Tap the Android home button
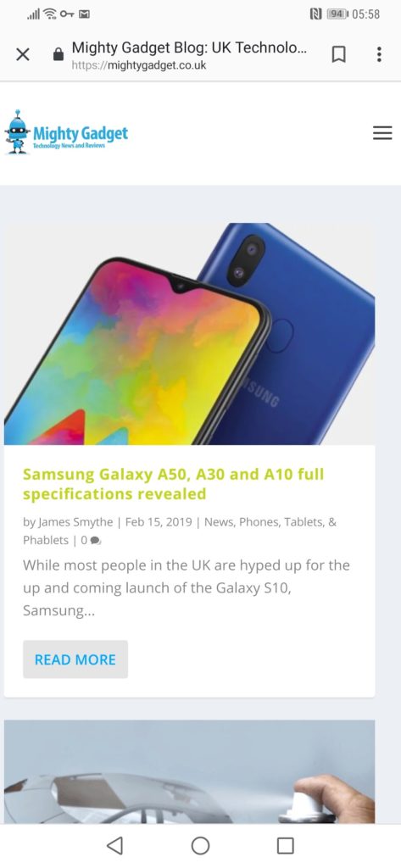The image size is (401, 868). coord(200,845)
